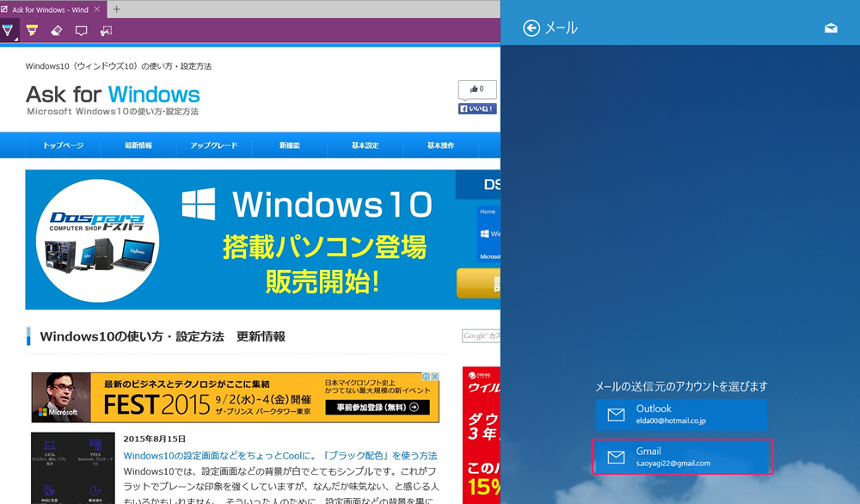The height and width of the screenshot is (504, 860).
Task: Click the メール title in share pane
Action: (x=561, y=28)
